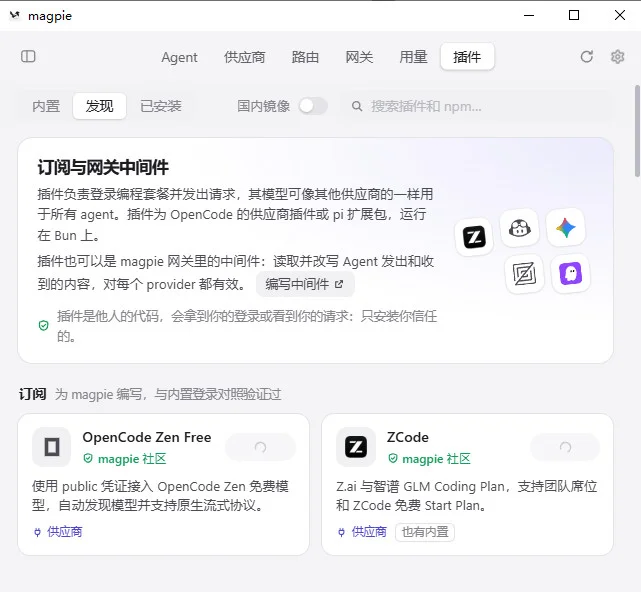Click 供应商 label in OpenCode Zen Free card

point(65,532)
